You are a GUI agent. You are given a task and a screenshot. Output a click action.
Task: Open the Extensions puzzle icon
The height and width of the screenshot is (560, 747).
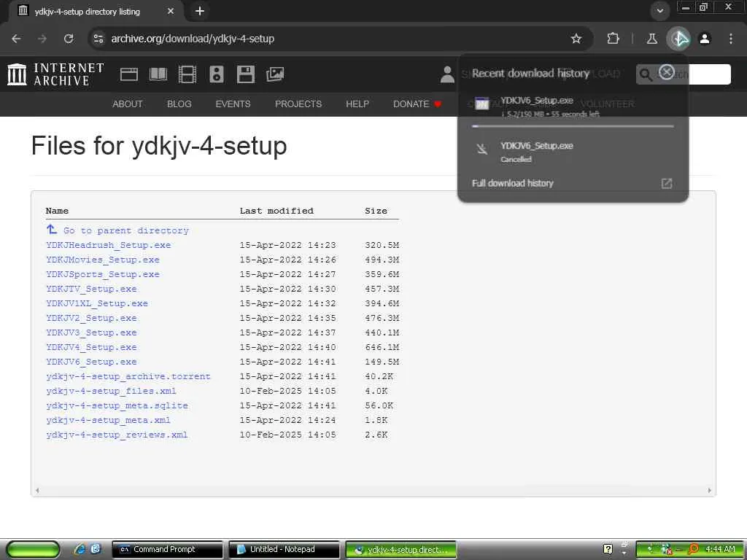point(613,39)
